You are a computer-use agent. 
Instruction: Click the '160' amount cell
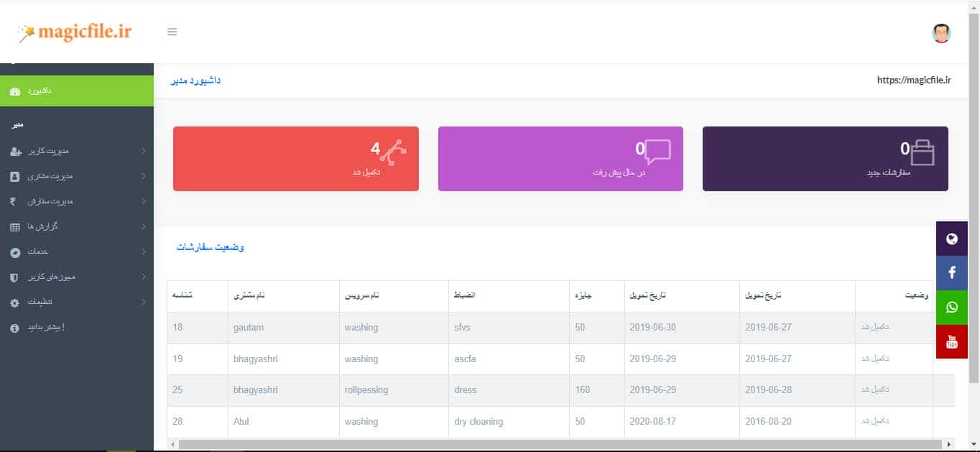click(583, 390)
